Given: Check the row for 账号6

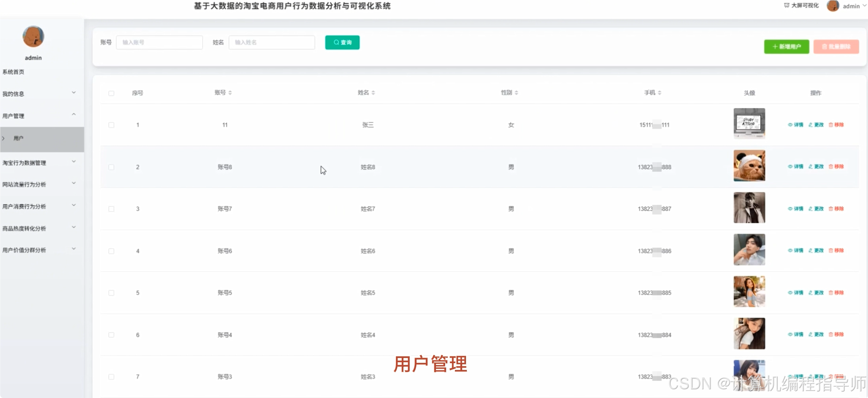Looking at the screenshot, I should click(x=111, y=251).
